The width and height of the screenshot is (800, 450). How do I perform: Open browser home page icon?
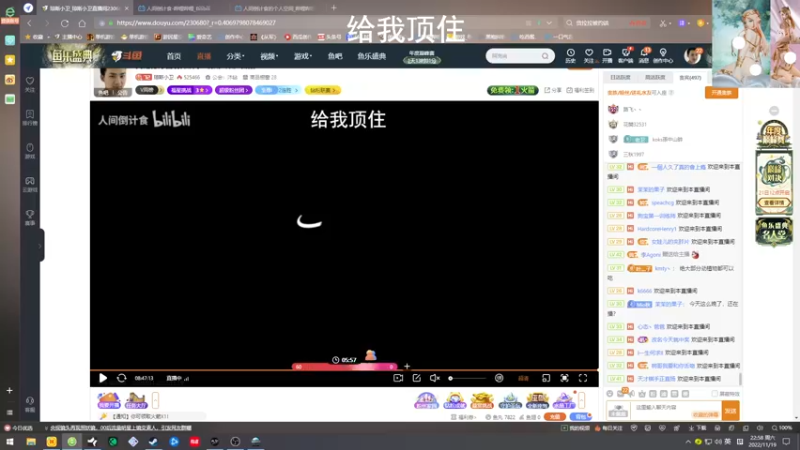(82, 23)
